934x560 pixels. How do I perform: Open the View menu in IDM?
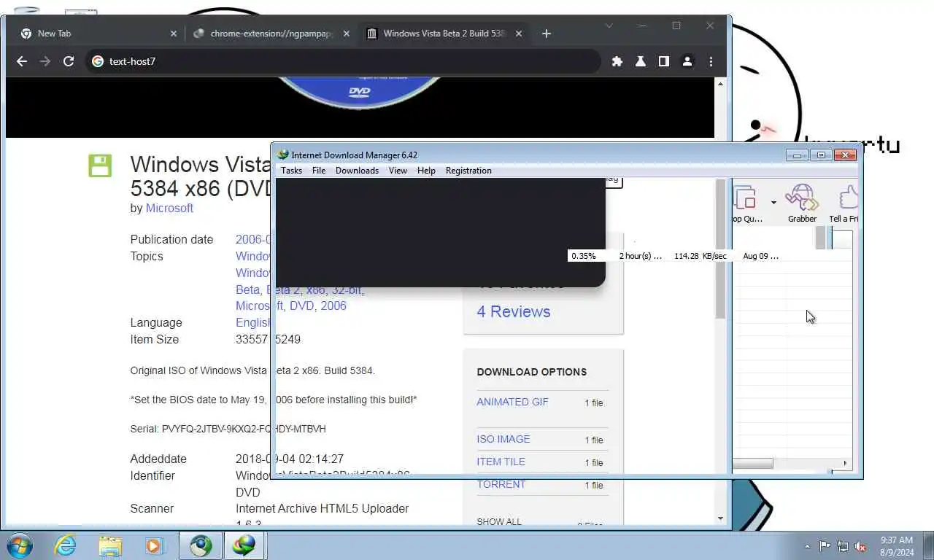(398, 171)
